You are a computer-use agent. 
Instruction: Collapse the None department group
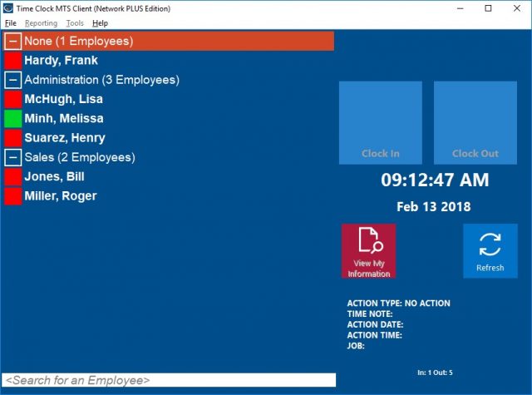click(12, 42)
